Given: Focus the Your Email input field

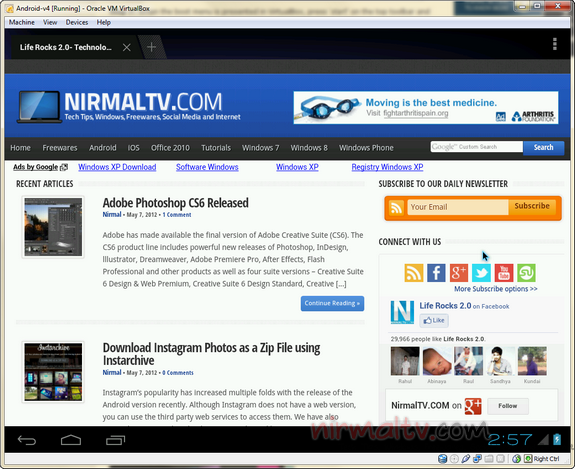Looking at the screenshot, I should click(x=458, y=207).
